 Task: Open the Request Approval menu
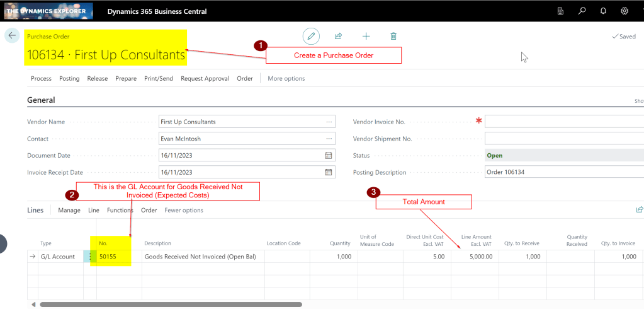tap(205, 79)
